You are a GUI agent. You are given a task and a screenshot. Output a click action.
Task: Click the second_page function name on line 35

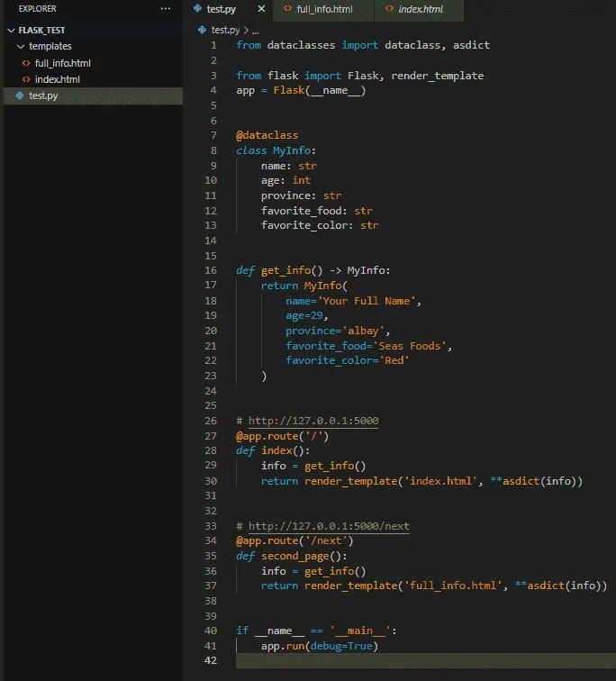click(x=294, y=557)
